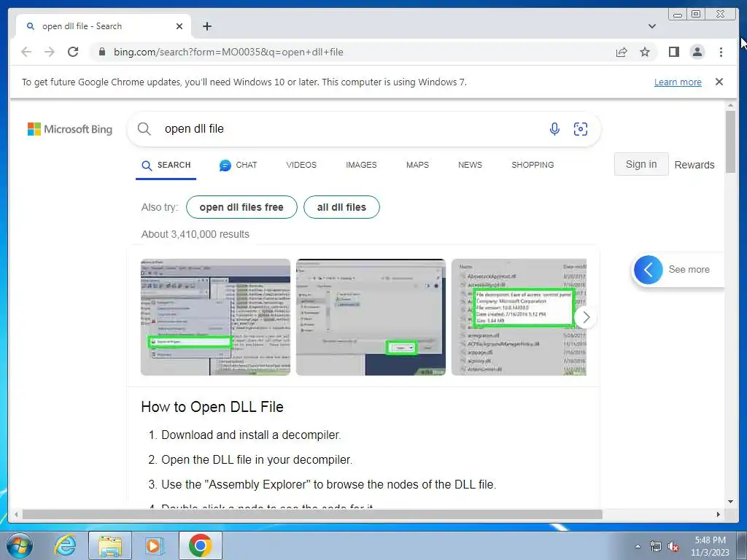747x560 pixels.
Task: Expand the tab search chevron
Action: (x=651, y=26)
